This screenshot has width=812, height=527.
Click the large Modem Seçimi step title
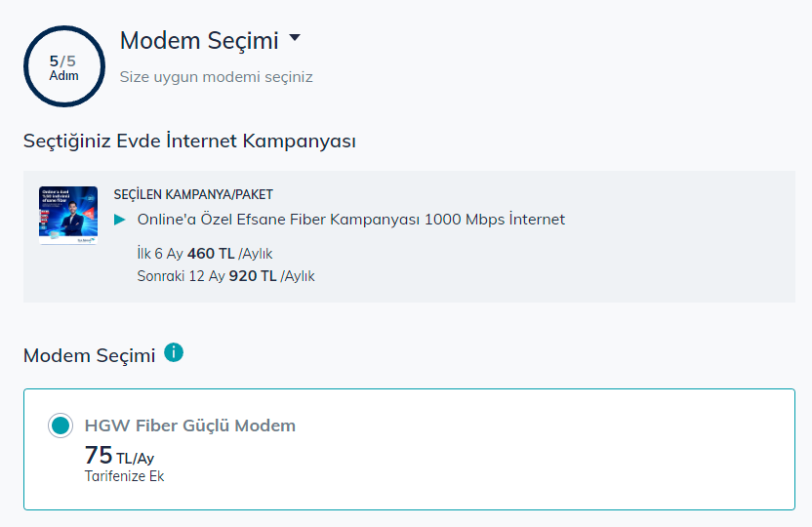pyautogui.click(x=198, y=41)
